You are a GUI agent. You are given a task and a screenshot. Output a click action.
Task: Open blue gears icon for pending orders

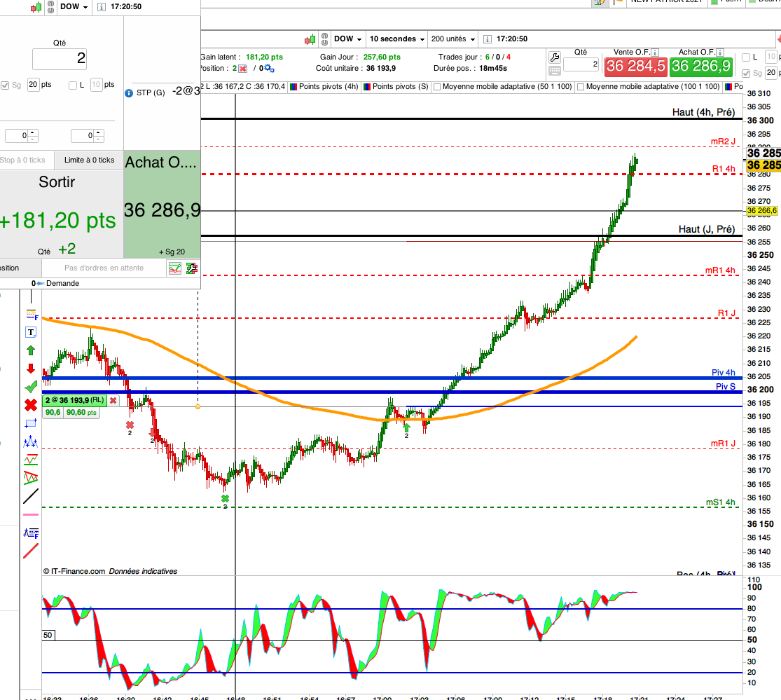270,68
